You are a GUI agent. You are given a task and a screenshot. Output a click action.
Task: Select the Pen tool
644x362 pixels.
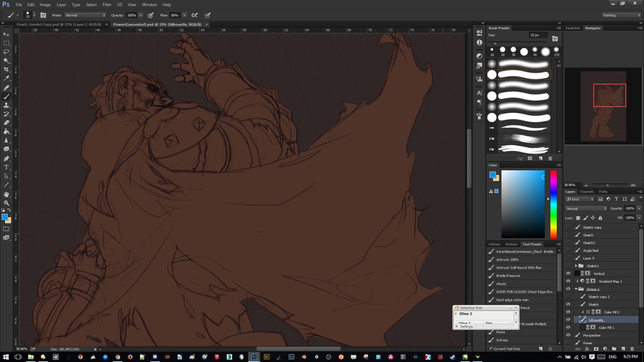[6, 158]
